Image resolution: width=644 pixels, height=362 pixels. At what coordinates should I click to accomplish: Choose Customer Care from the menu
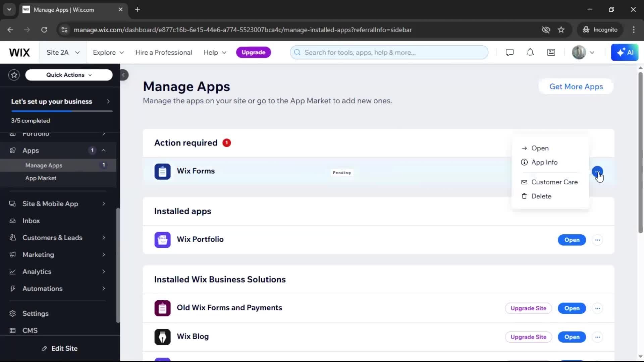550,182
